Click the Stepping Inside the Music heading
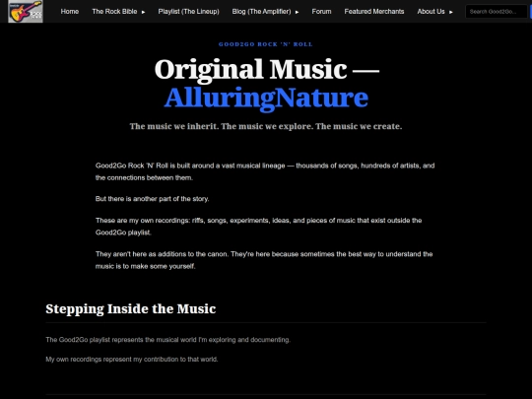The image size is (532, 399). coord(131,309)
